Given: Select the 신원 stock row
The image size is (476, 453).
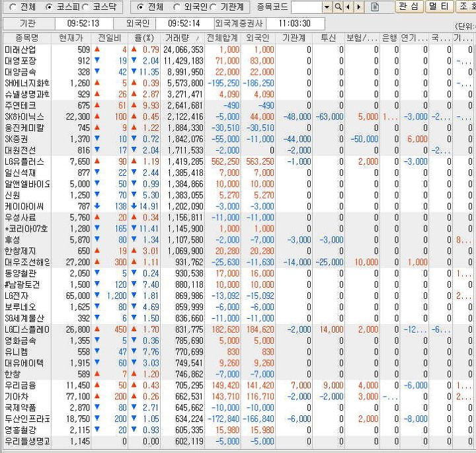Looking at the screenshot, I should (238, 195).
